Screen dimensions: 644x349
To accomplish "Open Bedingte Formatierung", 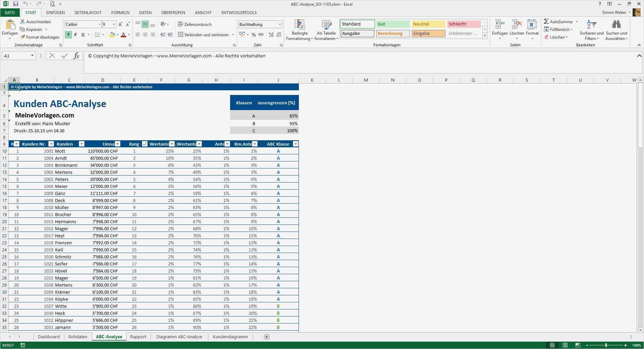I will pyautogui.click(x=300, y=30).
